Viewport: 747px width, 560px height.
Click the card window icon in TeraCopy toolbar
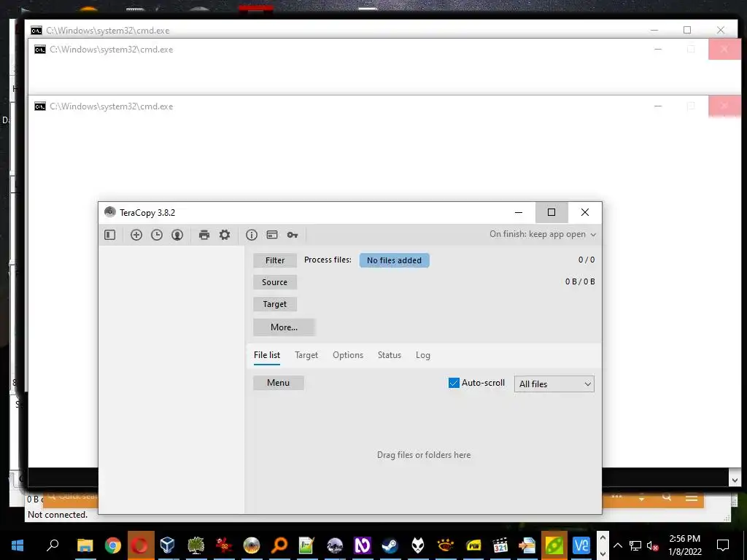[x=272, y=235]
